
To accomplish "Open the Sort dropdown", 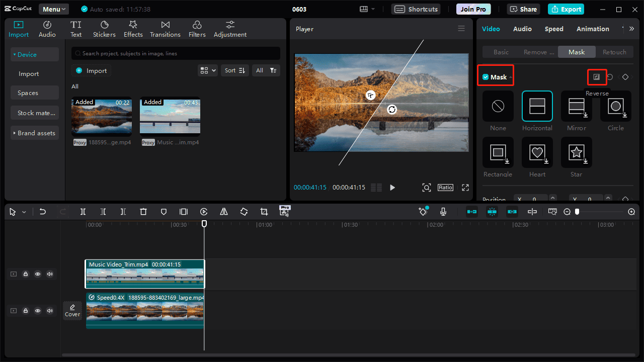I will click(235, 70).
